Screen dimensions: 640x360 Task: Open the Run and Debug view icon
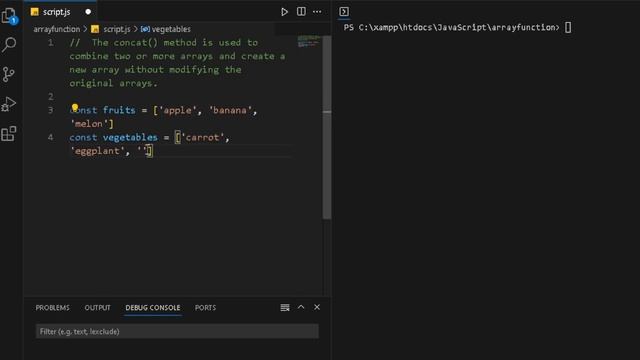point(9,104)
